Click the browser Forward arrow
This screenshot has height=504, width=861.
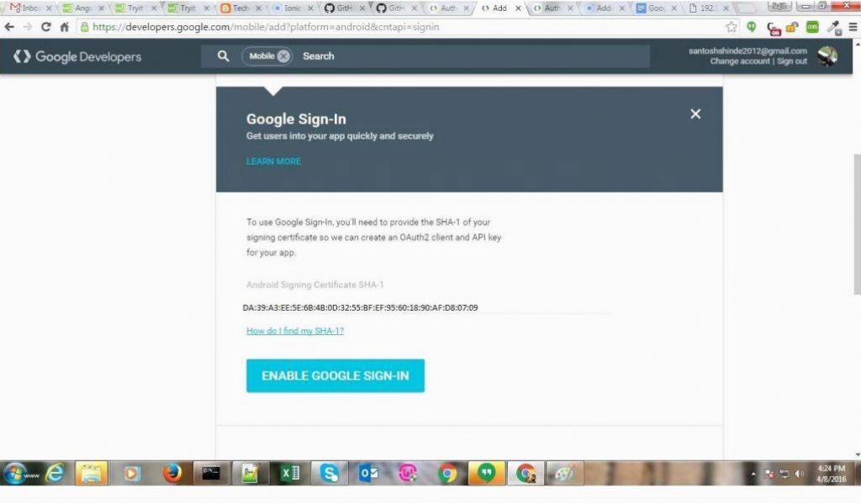(28, 27)
